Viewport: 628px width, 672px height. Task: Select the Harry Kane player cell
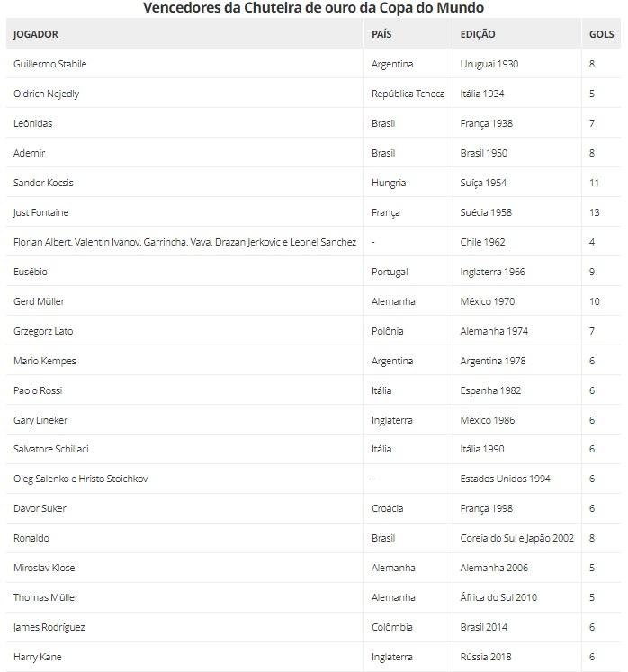tap(38, 657)
